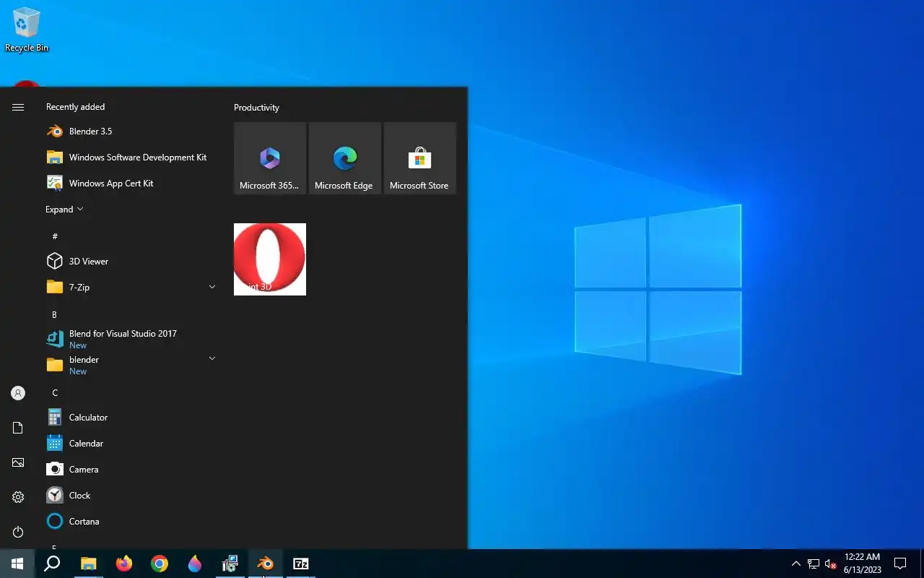Click the Productivity group title
The height and width of the screenshot is (578, 924).
tap(256, 108)
